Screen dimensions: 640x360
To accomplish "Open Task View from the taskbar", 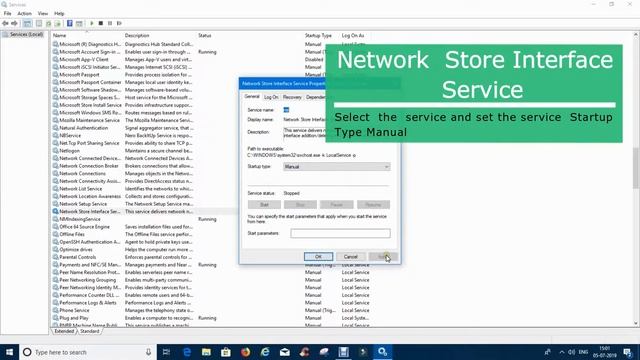I will [x=166, y=352].
